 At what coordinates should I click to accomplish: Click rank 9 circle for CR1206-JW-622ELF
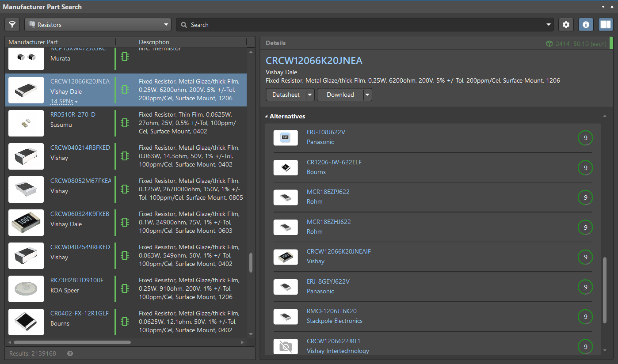[x=585, y=168]
